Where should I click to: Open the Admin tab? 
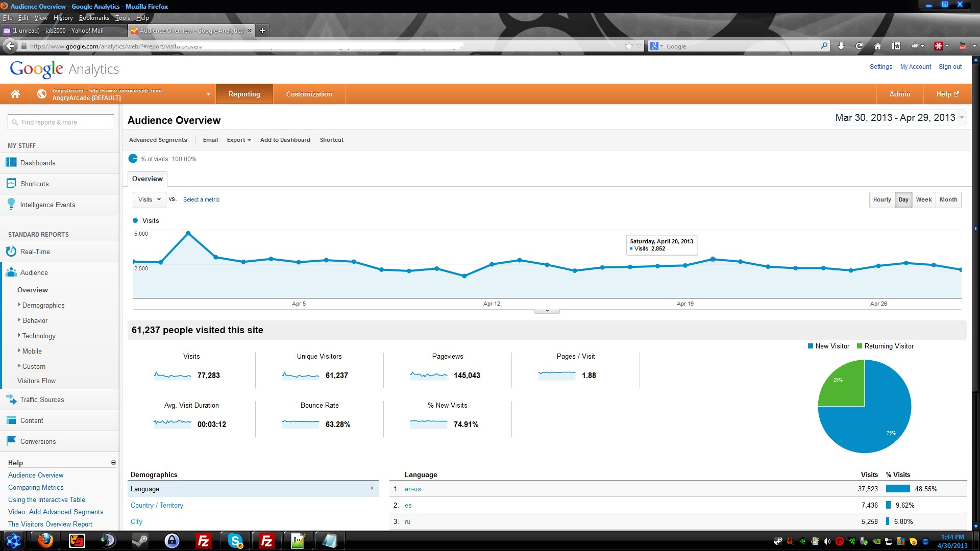pos(900,94)
